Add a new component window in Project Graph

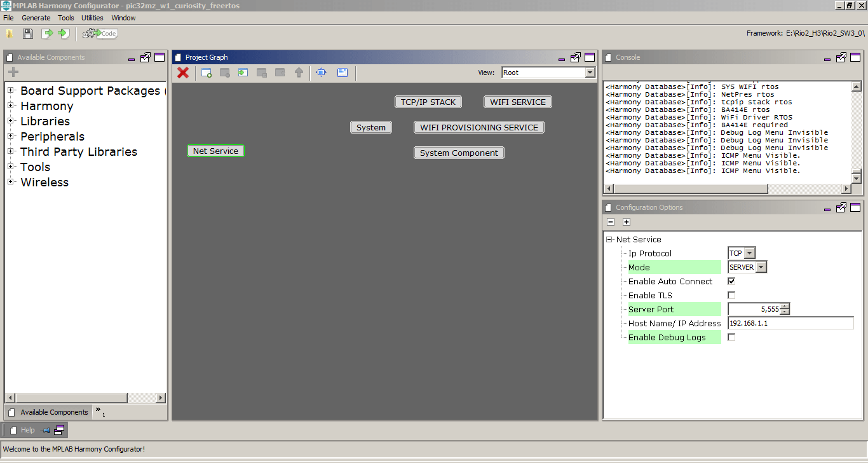click(x=206, y=73)
